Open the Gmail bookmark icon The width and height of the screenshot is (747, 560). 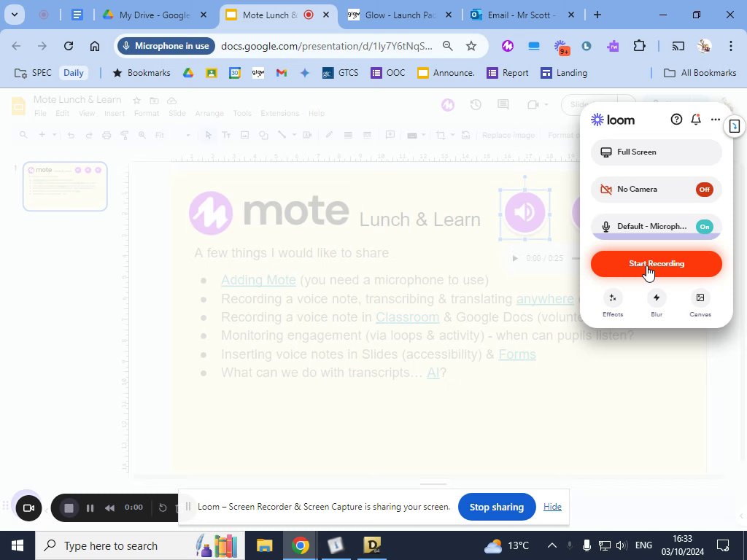tap(282, 73)
